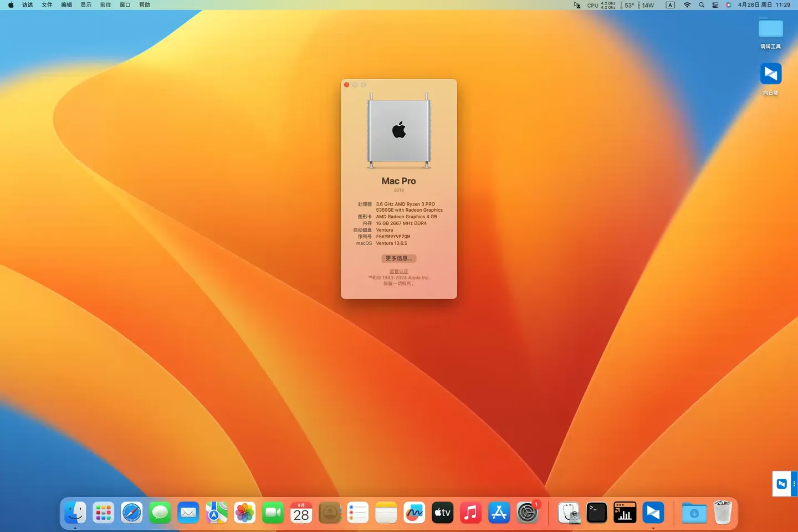The image size is (798, 532).
Task: Expand the Apple menu
Action: coord(11,5)
